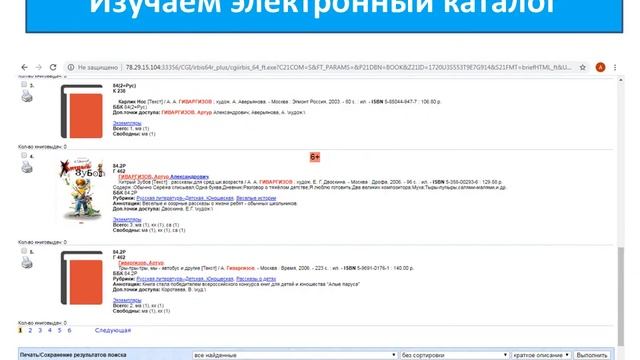Open results page 2
The width and height of the screenshot is (640, 360).
tap(30, 330)
